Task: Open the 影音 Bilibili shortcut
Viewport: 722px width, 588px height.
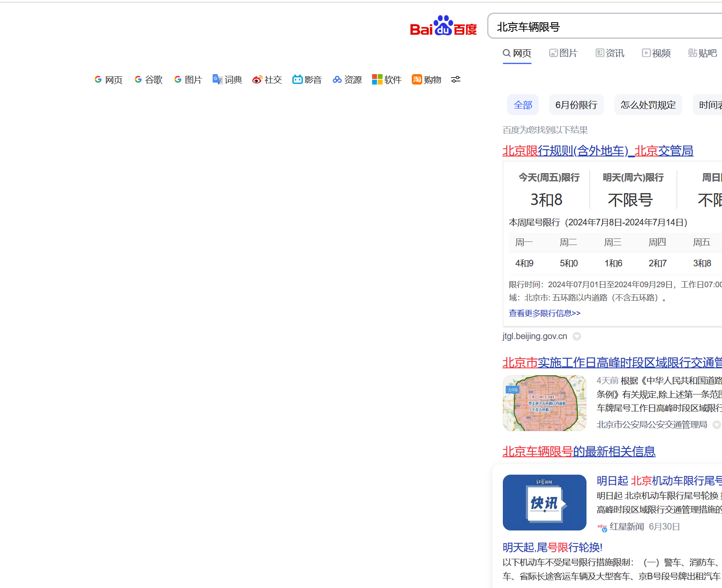Action: click(307, 80)
